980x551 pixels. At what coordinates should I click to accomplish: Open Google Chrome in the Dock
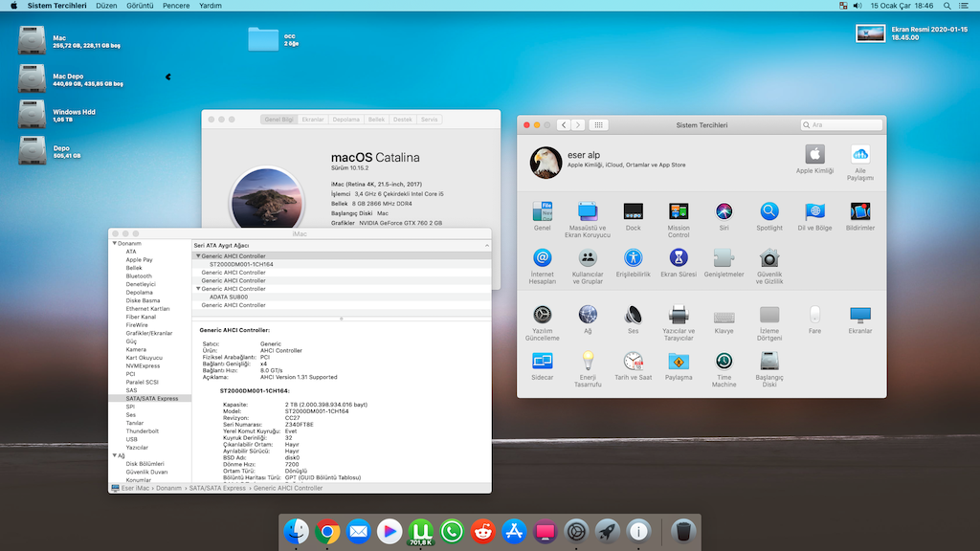click(327, 530)
